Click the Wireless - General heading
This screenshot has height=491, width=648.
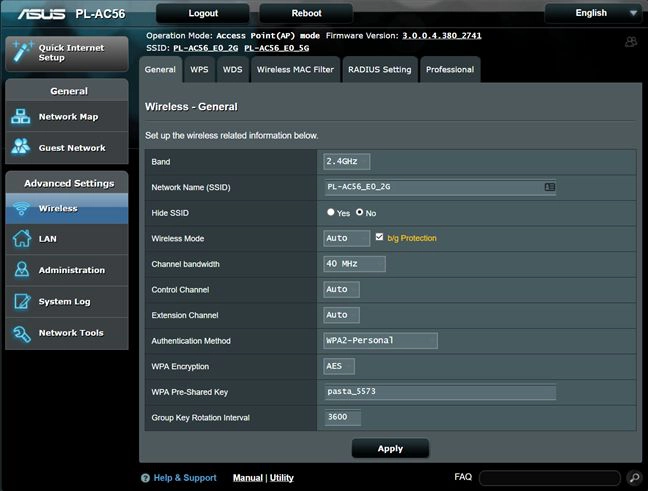191,107
